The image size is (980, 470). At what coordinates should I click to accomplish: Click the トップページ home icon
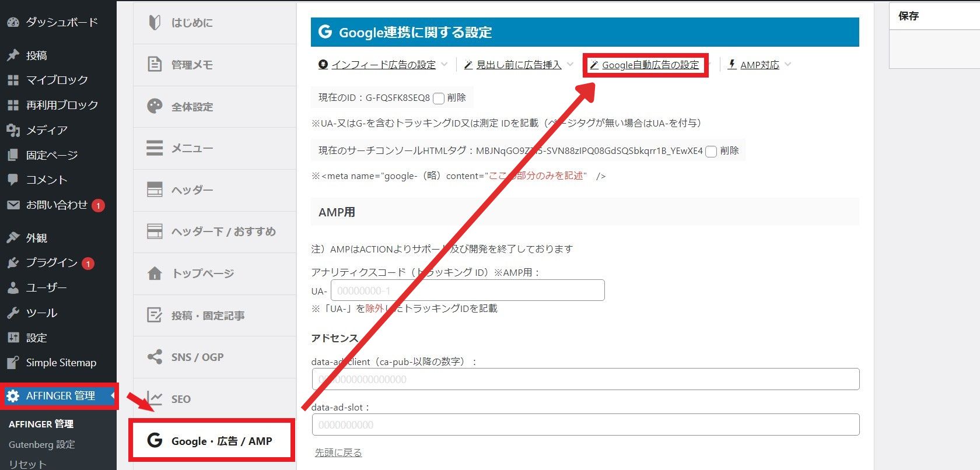(x=155, y=273)
